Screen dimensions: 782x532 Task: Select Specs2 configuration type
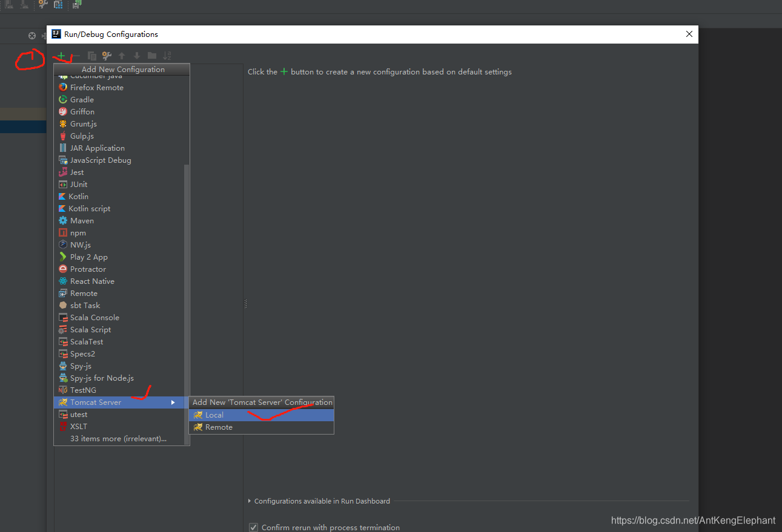tap(119, 353)
